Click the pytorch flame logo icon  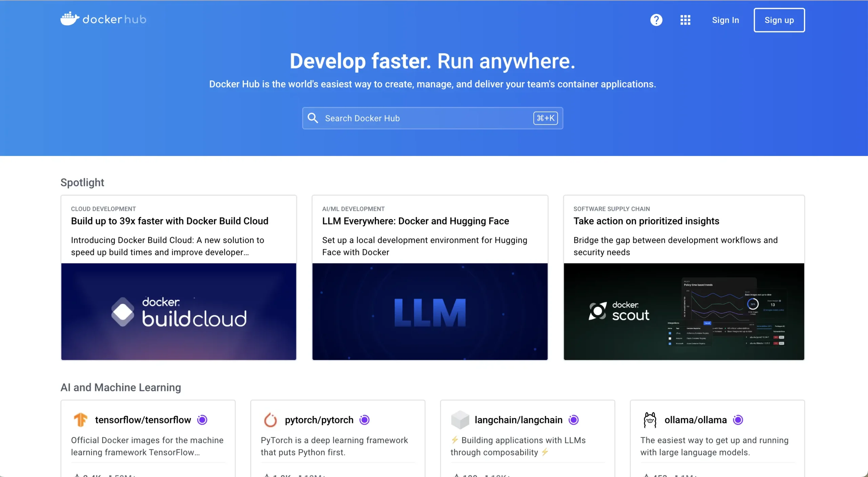coord(270,420)
